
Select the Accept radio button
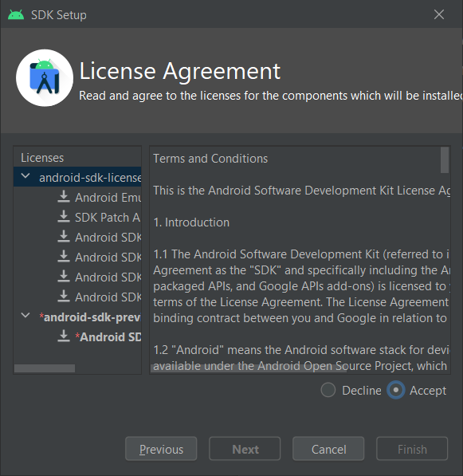[395, 390]
